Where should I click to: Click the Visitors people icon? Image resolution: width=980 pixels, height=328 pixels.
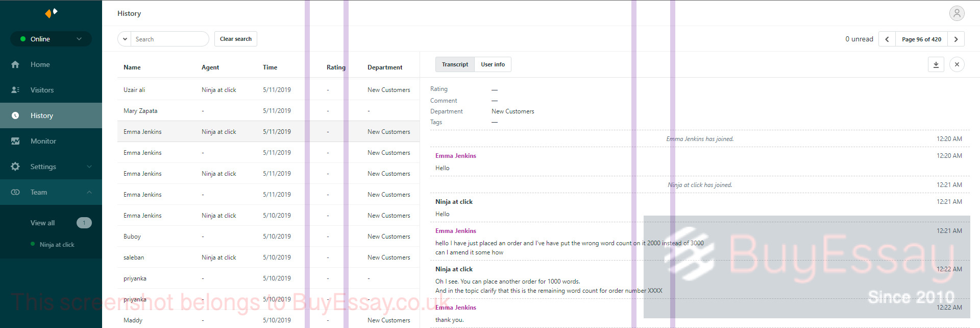(15, 90)
